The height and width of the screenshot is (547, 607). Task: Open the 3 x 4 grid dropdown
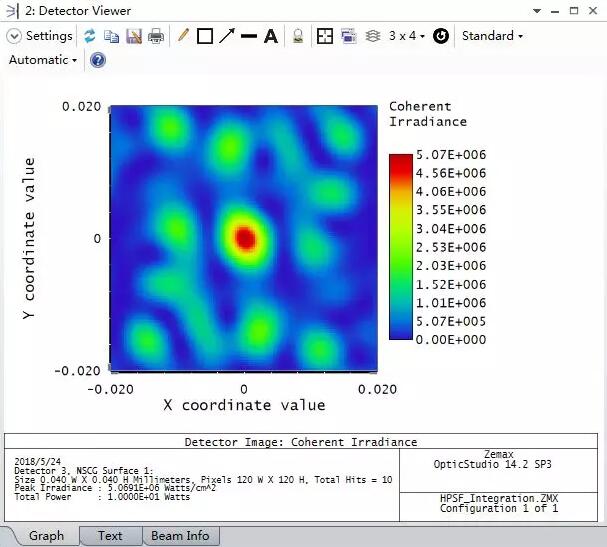pyautogui.click(x=407, y=36)
